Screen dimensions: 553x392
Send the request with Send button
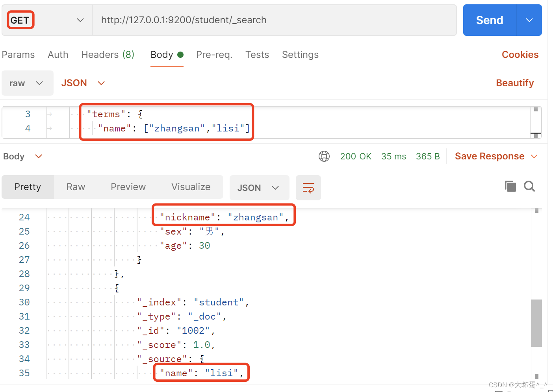(490, 20)
